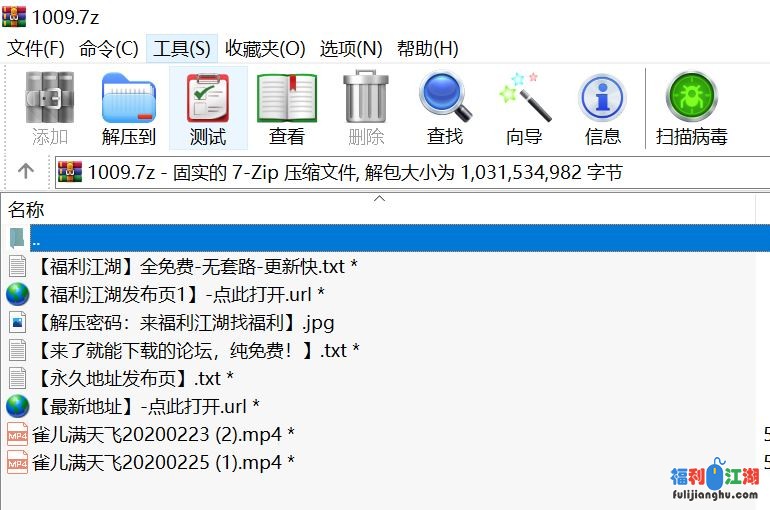
Task: Open the 查看 (View) book icon
Action: click(x=287, y=108)
